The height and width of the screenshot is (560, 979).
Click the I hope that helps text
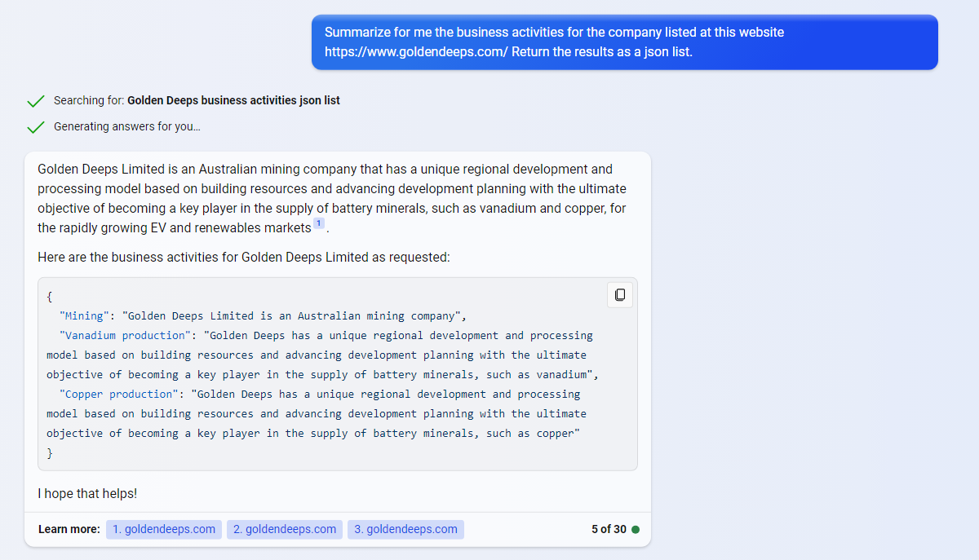coord(87,494)
